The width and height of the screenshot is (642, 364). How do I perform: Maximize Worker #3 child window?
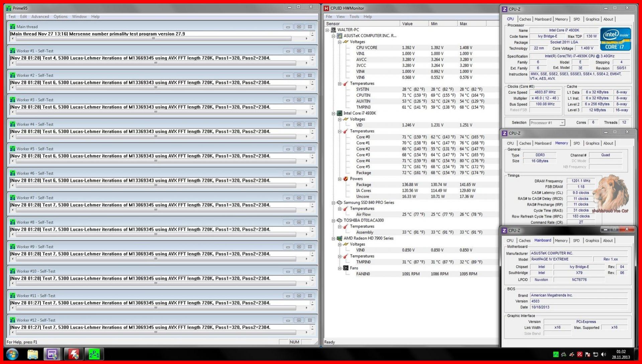(x=299, y=100)
